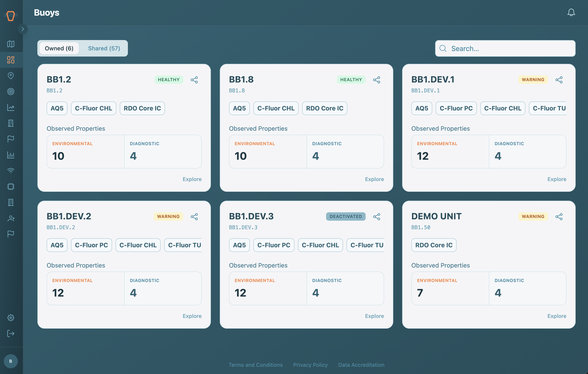
Task: Open the chip hardware icon in sidebar
Action: tap(11, 187)
